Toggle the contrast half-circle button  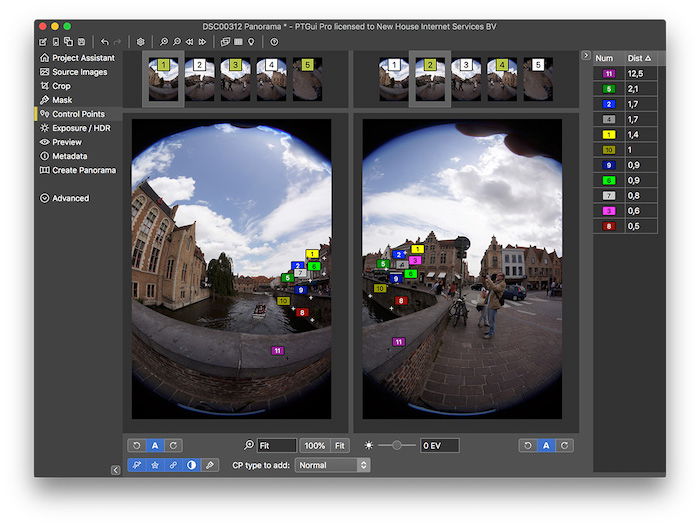[191, 465]
